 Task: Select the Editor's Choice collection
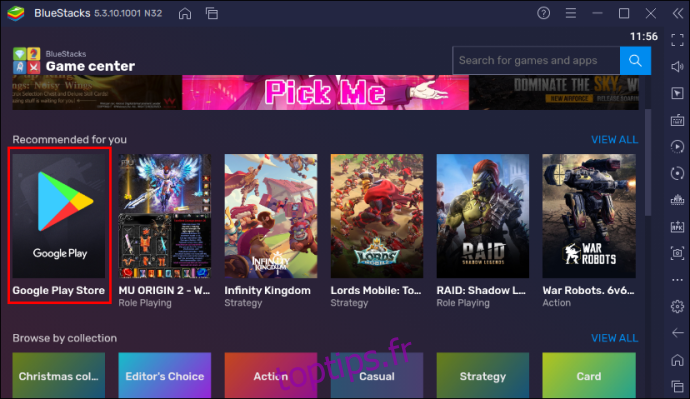pos(165,375)
